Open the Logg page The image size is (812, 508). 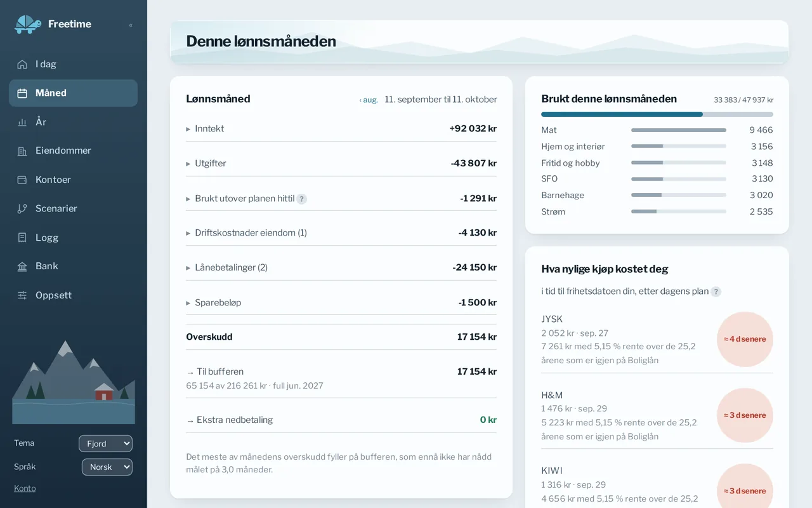point(73,237)
